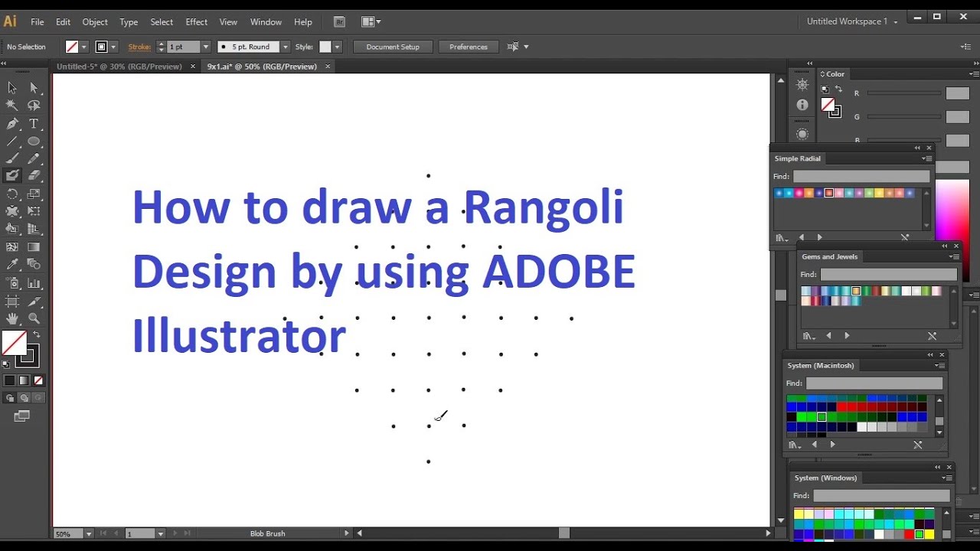
Task: Select the Direct Selection tool
Action: pos(34,88)
